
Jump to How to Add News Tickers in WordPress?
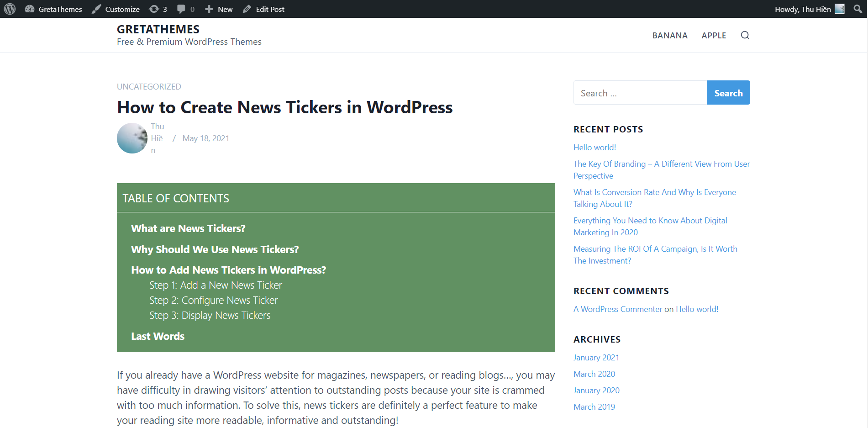tap(229, 270)
